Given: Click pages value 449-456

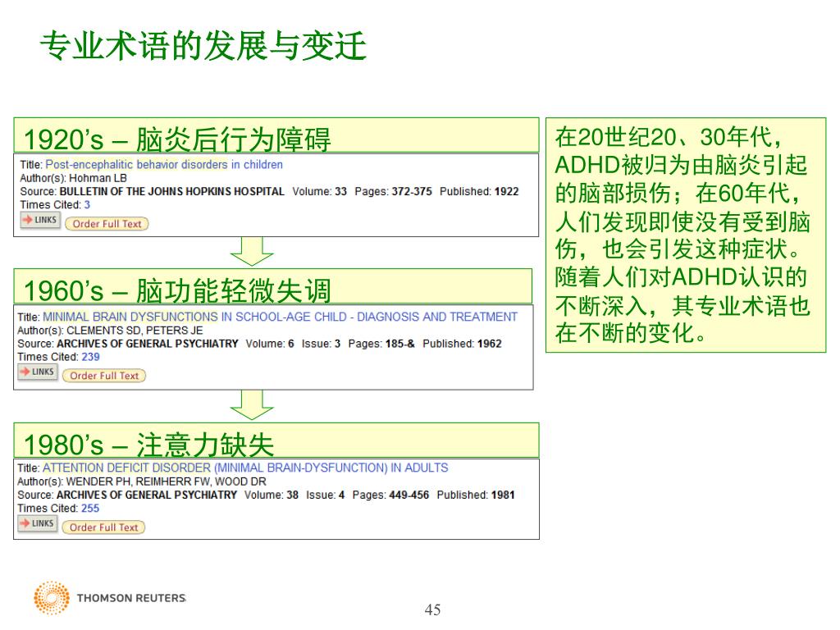Looking at the screenshot, I should pyautogui.click(x=409, y=495).
